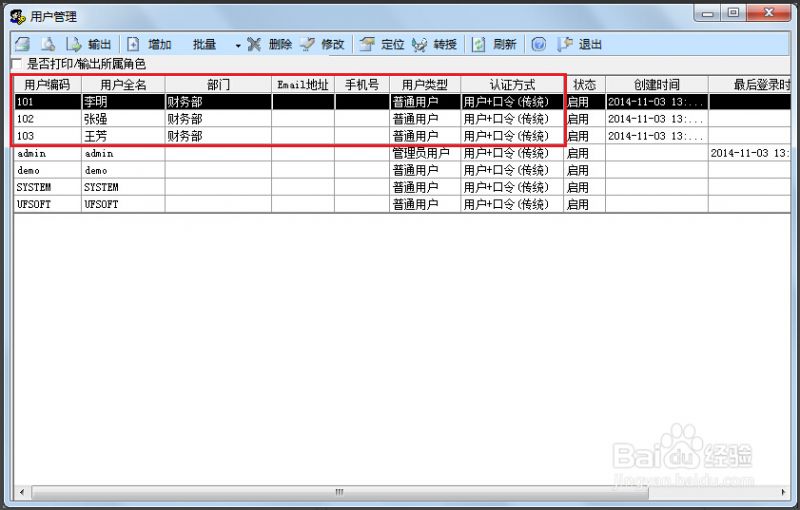
Task: Click the print preview icon
Action: (x=47, y=44)
